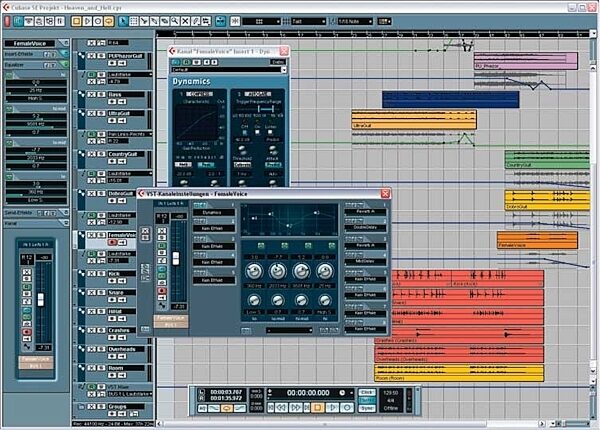The image size is (600, 430).
Task: Toggle AQ auto-quantize on transport panel
Action: pyautogui.click(x=202, y=408)
